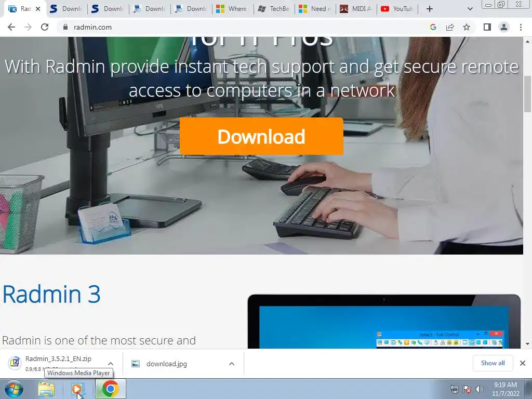This screenshot has height=399, width=532.
Task: Open the browser side panel
Action: tap(487, 27)
